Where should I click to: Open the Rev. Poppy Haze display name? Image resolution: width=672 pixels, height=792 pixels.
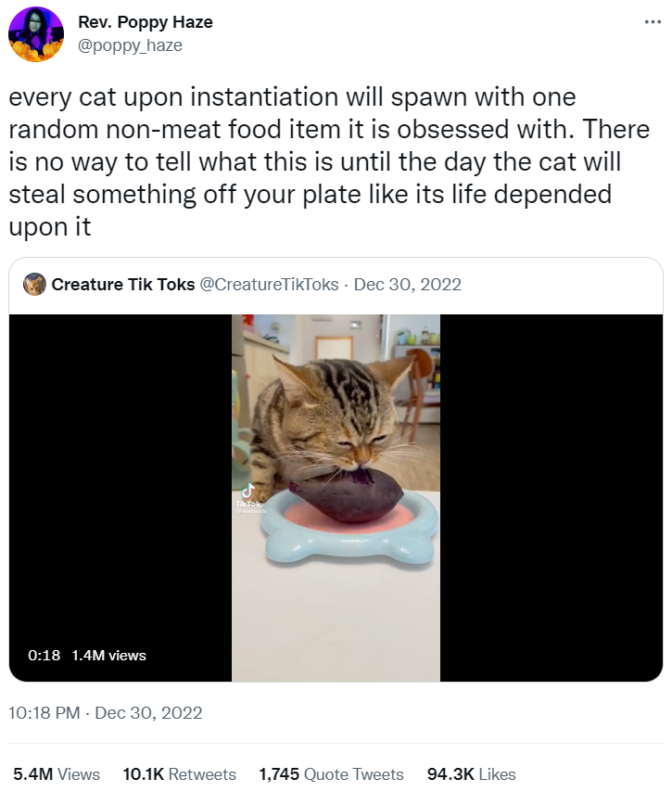146,22
